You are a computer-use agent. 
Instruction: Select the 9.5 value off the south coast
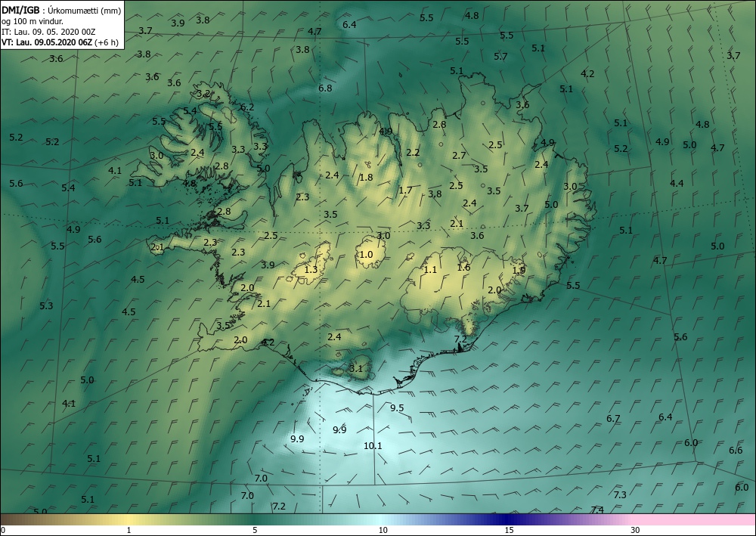point(397,408)
